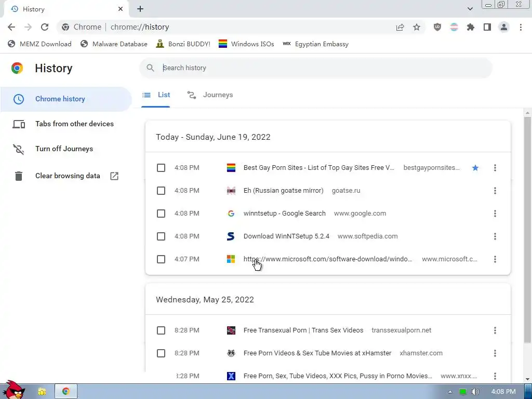Viewport: 532px width, 399px height.
Task: Open Windows ISOs bookmark
Action: [x=246, y=44]
